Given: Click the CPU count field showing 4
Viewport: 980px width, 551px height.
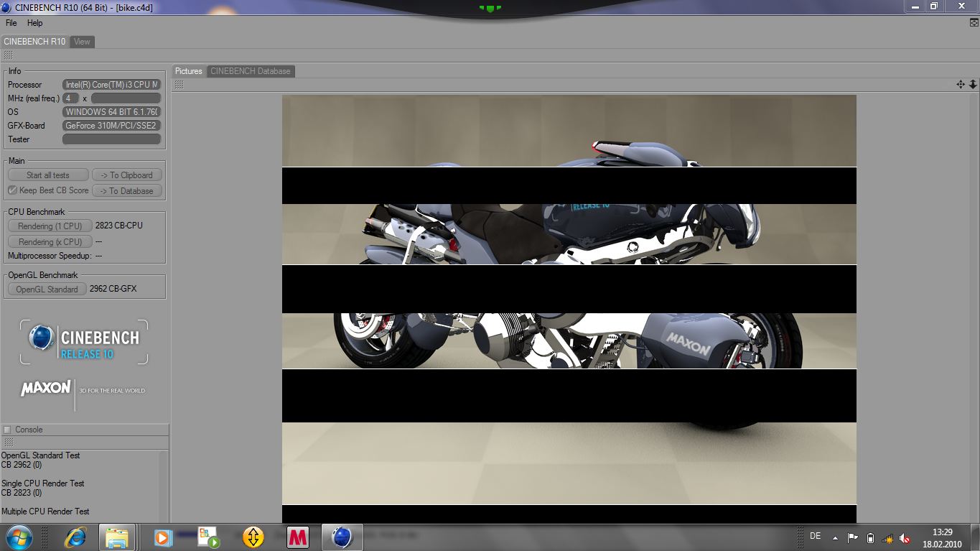Looking at the screenshot, I should (x=70, y=98).
